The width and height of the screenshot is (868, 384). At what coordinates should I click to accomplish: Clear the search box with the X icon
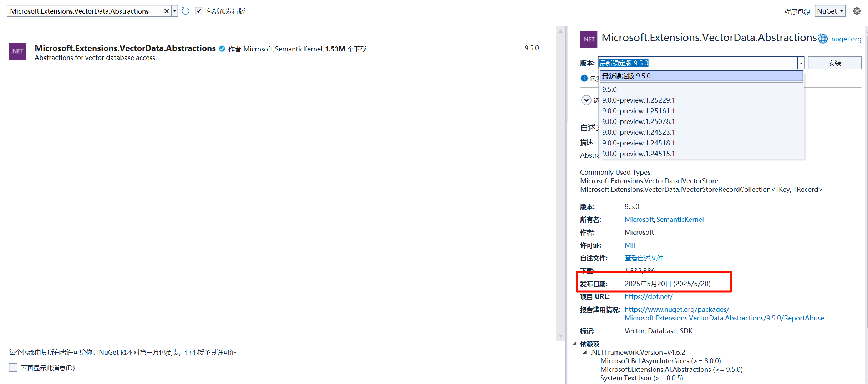(x=166, y=11)
